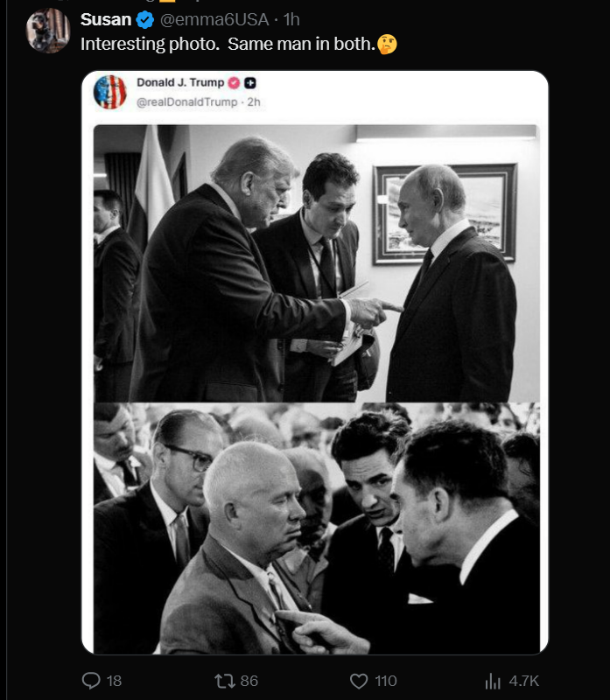Image resolution: width=610 pixels, height=700 pixels.
Task: Open the @emma6USA handle link
Action: point(214,19)
